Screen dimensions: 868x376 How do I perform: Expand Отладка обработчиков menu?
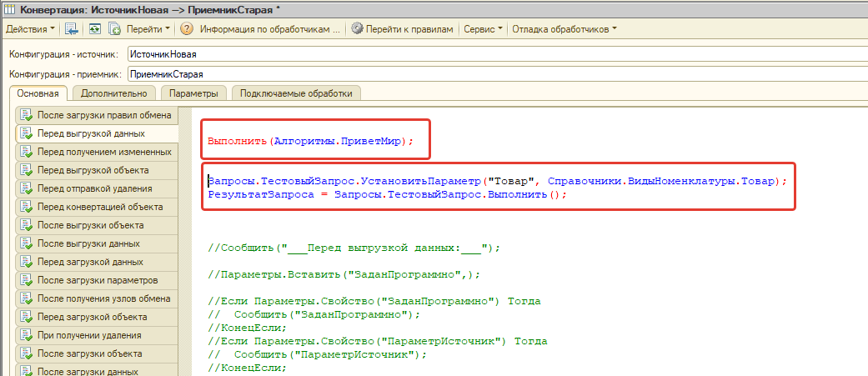pyautogui.click(x=564, y=29)
